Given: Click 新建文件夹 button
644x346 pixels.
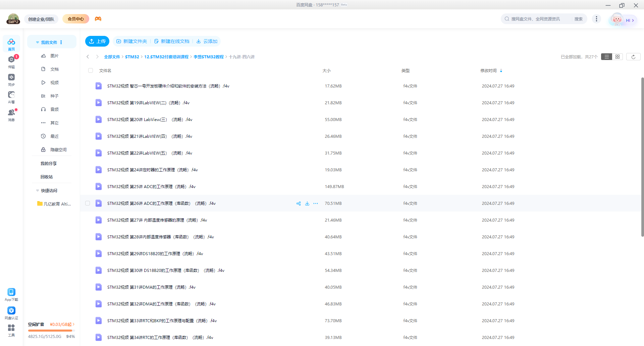Looking at the screenshot, I should click(131, 41).
